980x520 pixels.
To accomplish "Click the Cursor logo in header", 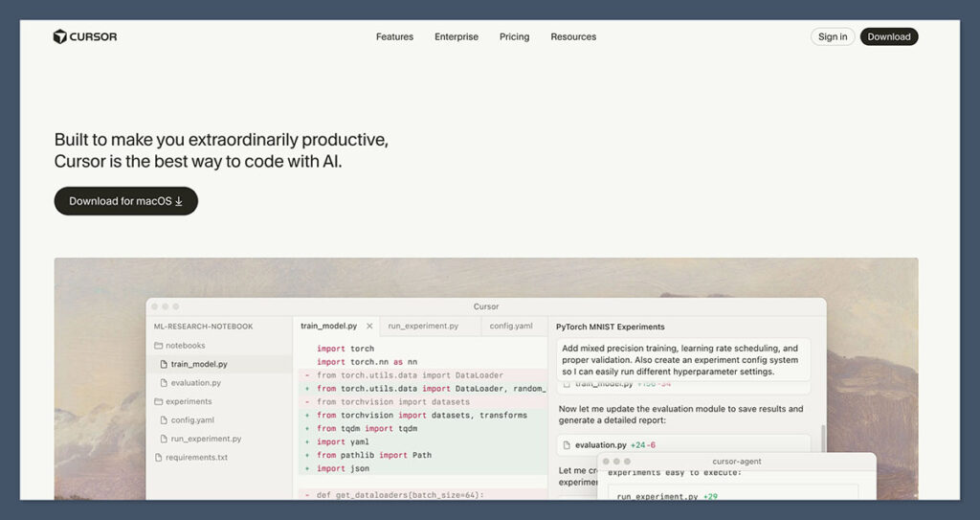I will (x=85, y=37).
